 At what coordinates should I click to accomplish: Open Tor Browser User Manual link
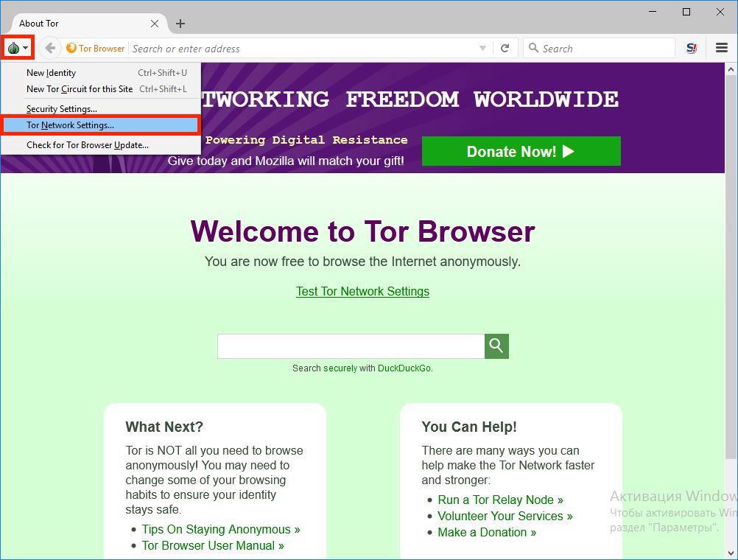click(213, 545)
